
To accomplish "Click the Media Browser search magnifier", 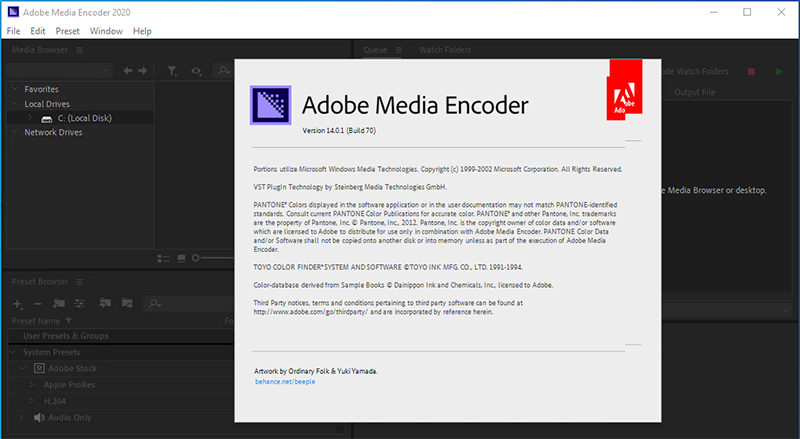I will point(223,70).
